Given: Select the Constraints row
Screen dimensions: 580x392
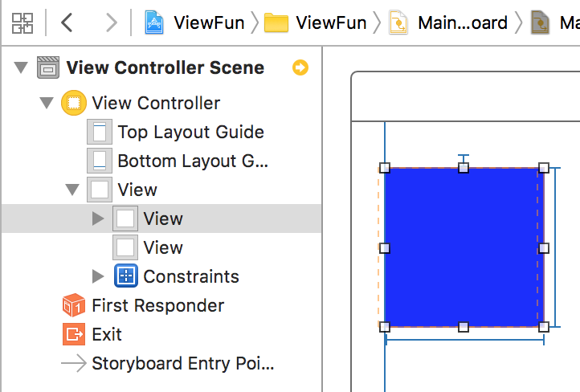Looking at the screenshot, I should coord(162,276).
